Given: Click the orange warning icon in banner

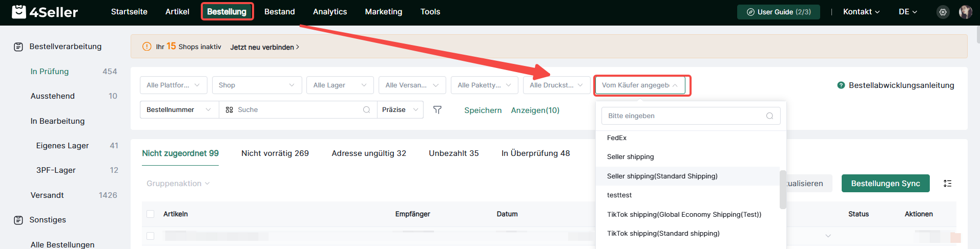Looking at the screenshot, I should [147, 47].
